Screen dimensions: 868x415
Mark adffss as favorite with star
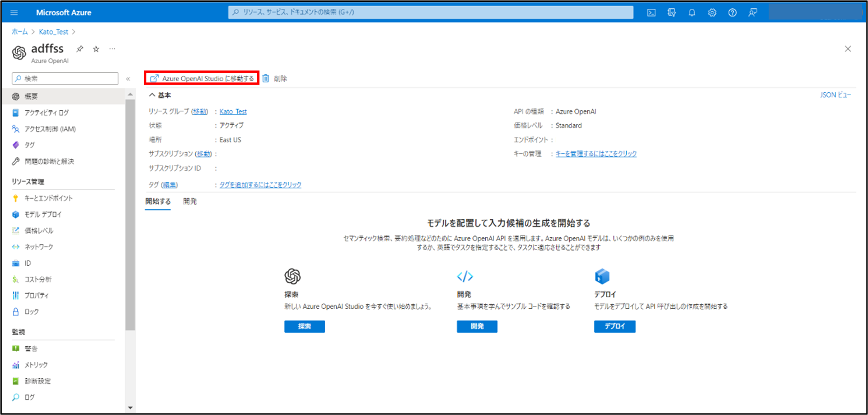tap(96, 49)
